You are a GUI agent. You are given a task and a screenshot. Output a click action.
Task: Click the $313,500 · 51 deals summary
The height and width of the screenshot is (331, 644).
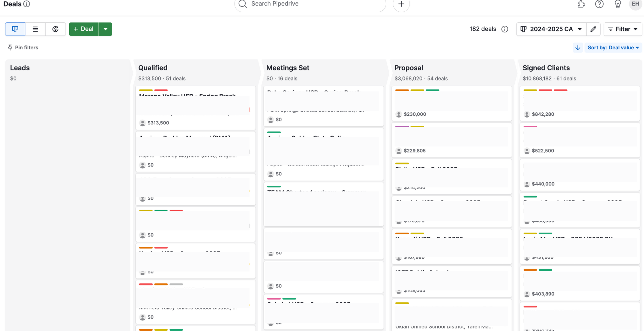click(x=162, y=79)
